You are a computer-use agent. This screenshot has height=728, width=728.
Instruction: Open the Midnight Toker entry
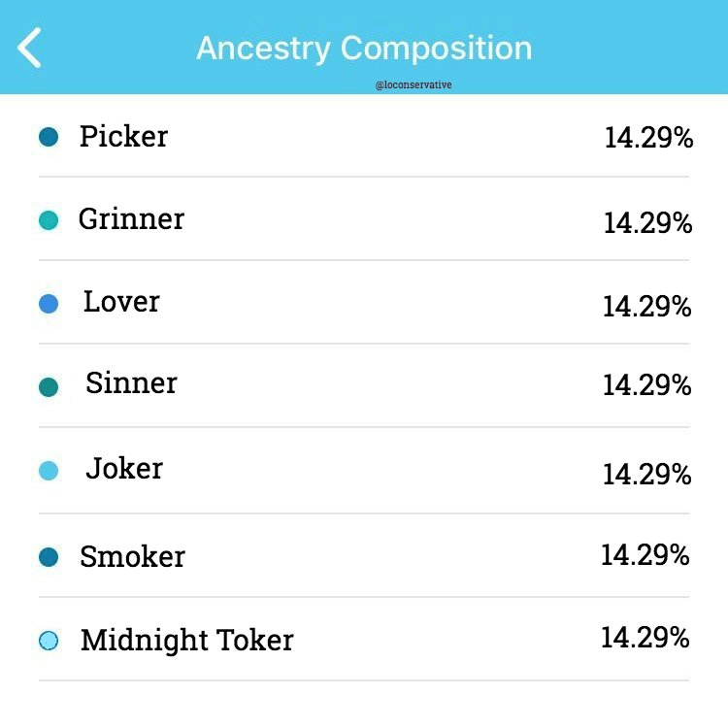(186, 641)
